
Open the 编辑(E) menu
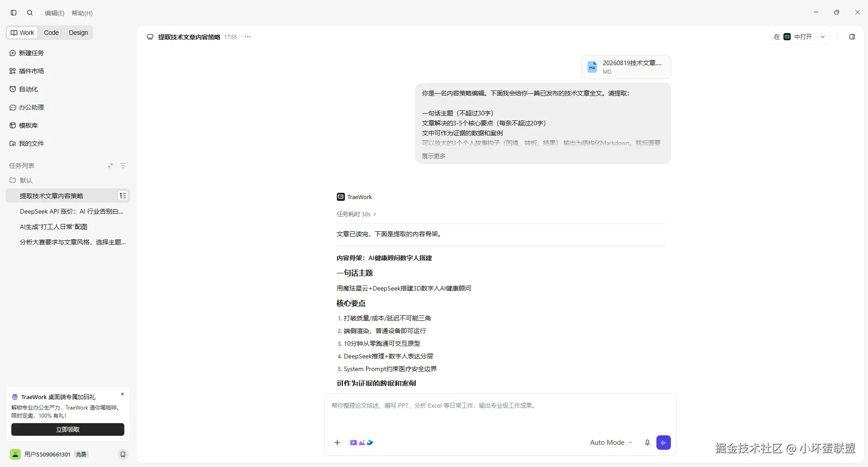pyautogui.click(x=54, y=13)
